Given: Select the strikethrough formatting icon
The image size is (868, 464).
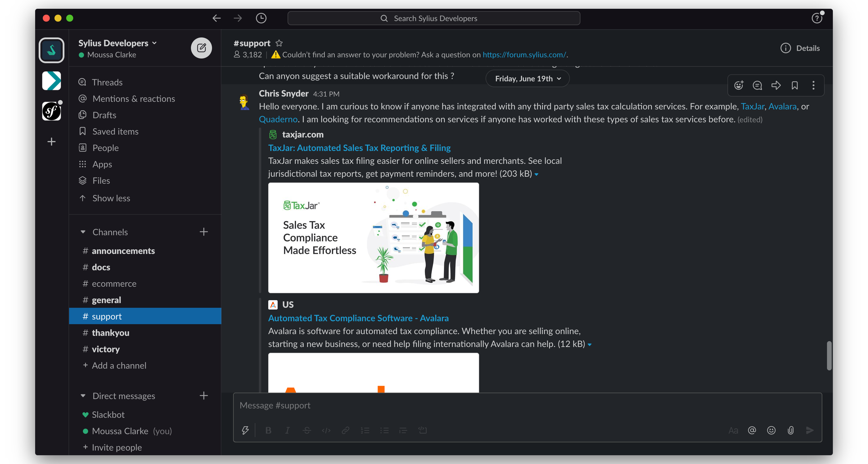Looking at the screenshot, I should click(307, 430).
